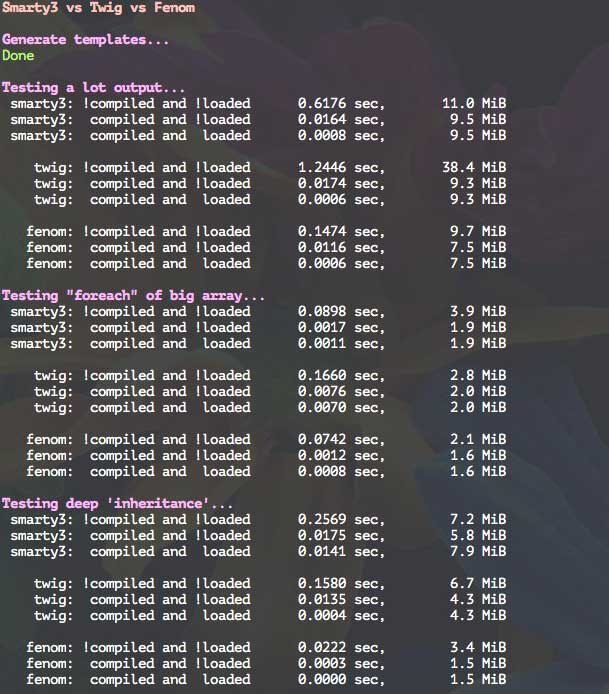Click the '0.0012 sec,' timing value

pyautogui.click(x=341, y=455)
